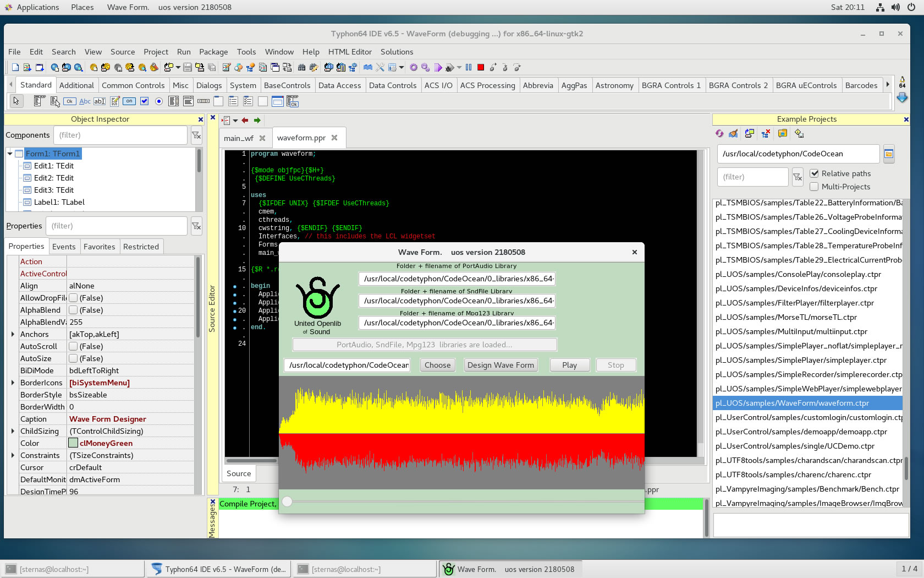
Task: Click tree icon with red X in Example Projects
Action: pos(766,133)
